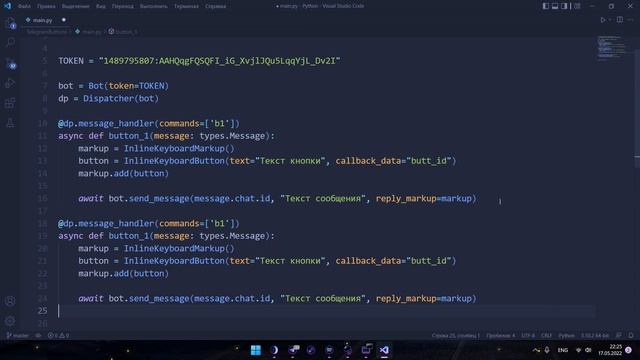
Task: Open the Testing flask view
Action: (10, 123)
